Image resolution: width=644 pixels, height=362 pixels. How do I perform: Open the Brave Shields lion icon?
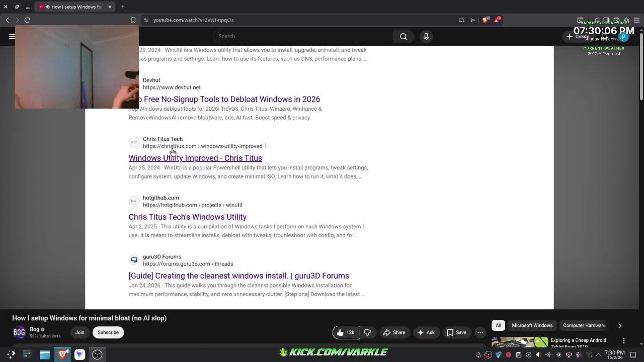(x=485, y=20)
